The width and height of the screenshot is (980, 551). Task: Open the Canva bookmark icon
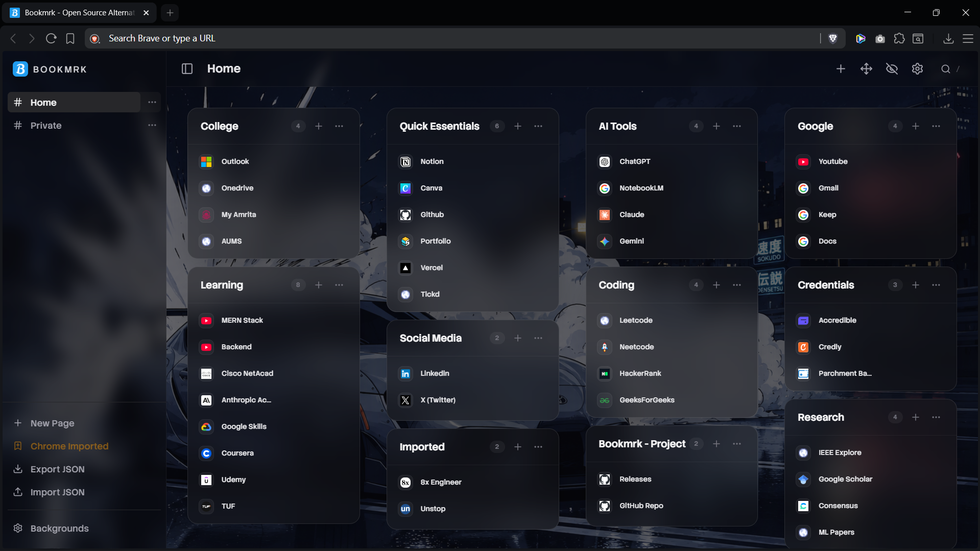405,188
